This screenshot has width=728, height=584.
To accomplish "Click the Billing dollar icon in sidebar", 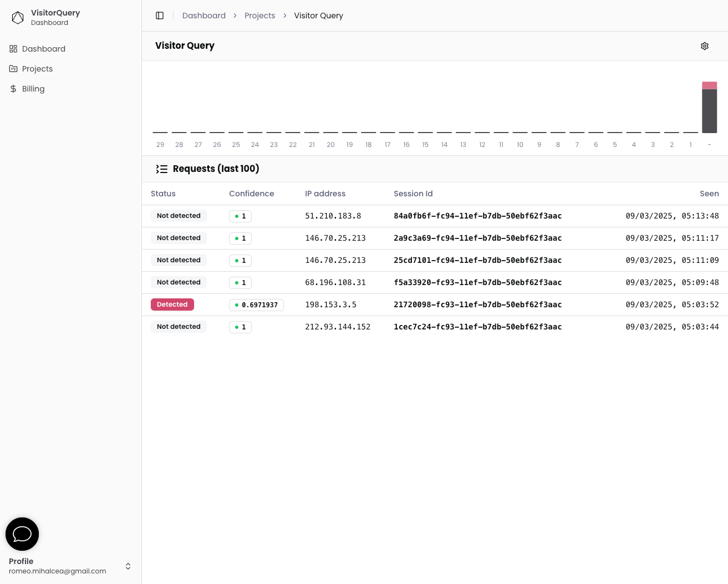I will click(13, 89).
